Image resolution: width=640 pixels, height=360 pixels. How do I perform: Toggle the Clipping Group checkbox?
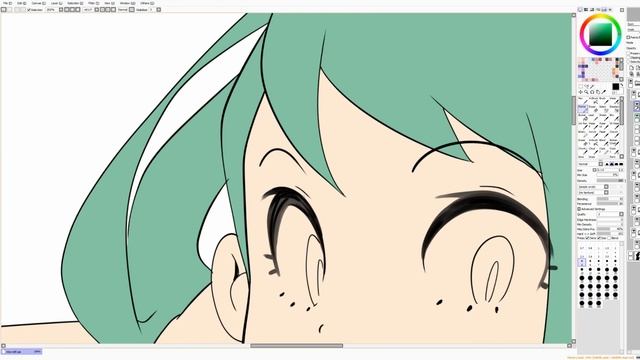pos(628,58)
